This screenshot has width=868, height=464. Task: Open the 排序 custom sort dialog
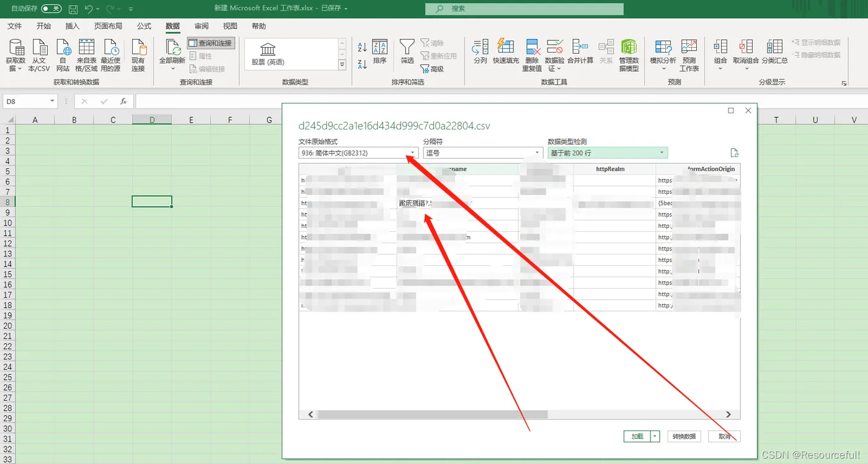(379, 53)
